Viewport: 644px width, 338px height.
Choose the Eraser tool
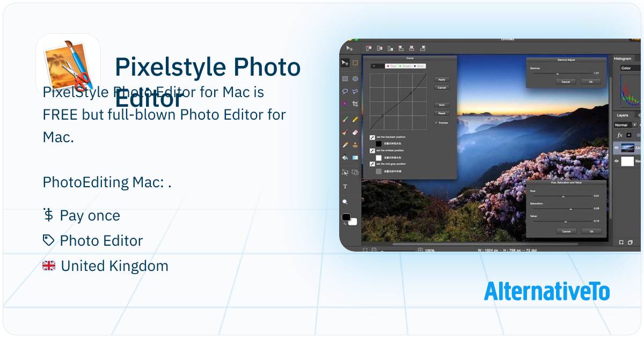(x=355, y=133)
